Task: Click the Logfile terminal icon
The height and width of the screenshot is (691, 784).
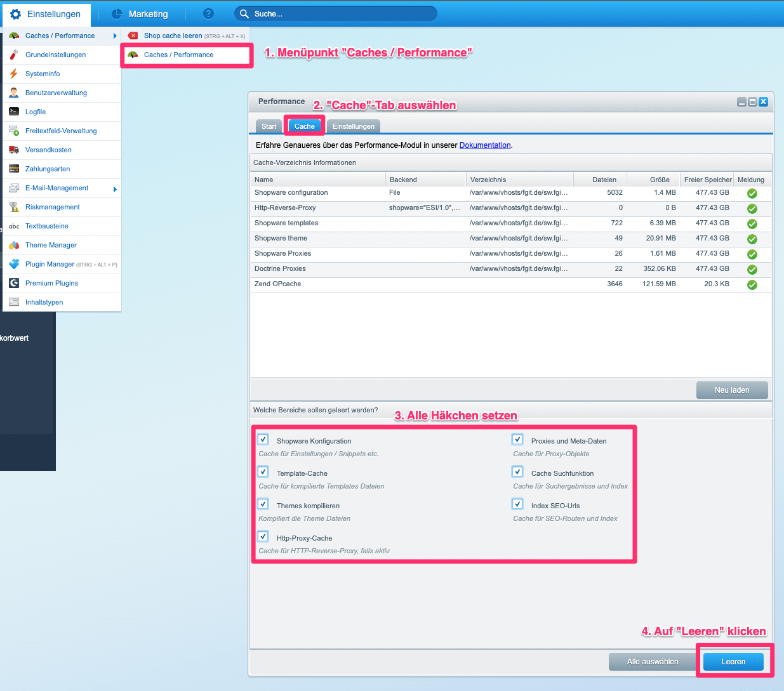Action: [14, 112]
